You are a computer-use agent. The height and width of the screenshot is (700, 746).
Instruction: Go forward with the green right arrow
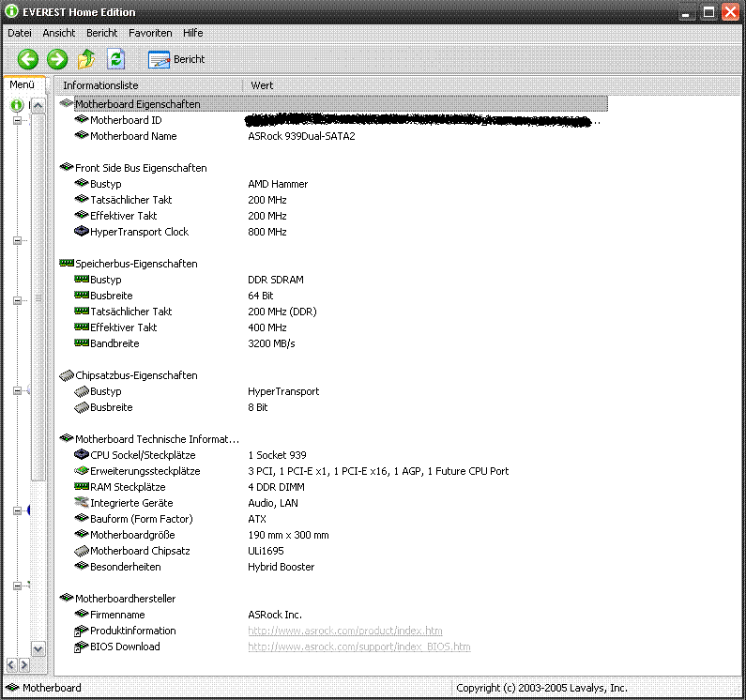click(x=57, y=59)
